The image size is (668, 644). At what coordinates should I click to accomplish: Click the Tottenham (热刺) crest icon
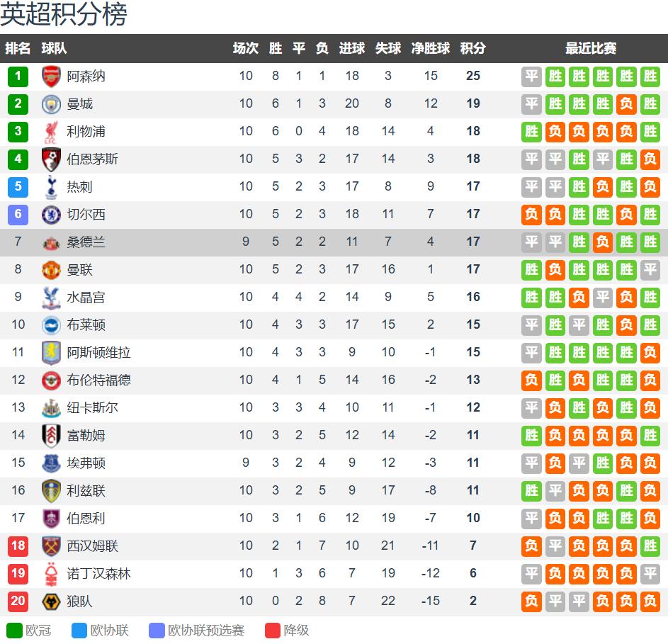tap(51, 186)
